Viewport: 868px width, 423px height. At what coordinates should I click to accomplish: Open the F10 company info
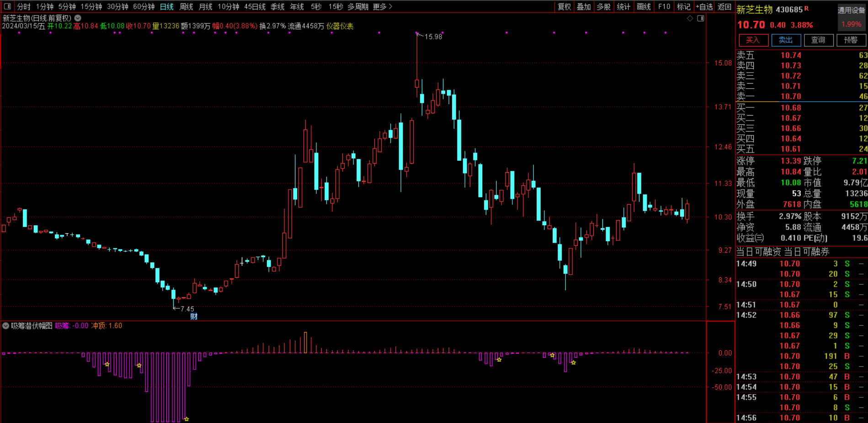coord(664,6)
